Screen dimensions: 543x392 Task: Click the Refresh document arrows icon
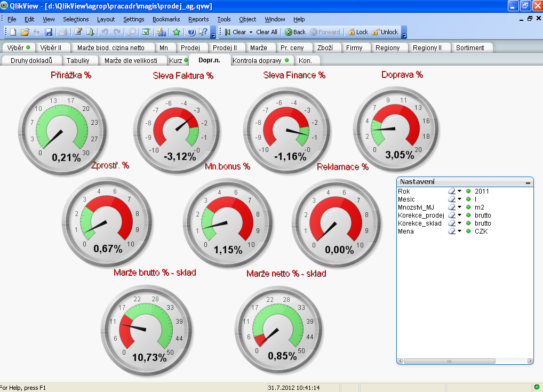coord(37,32)
